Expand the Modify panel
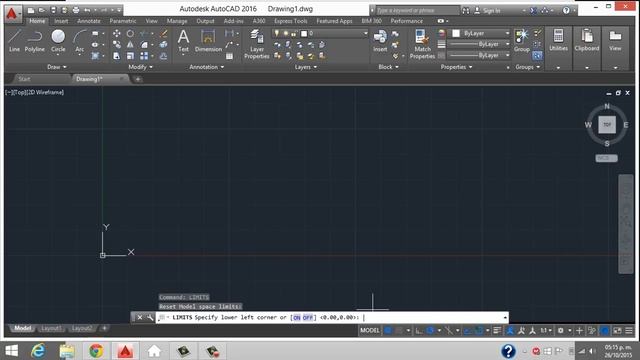This screenshot has height=360, width=640. (140, 67)
